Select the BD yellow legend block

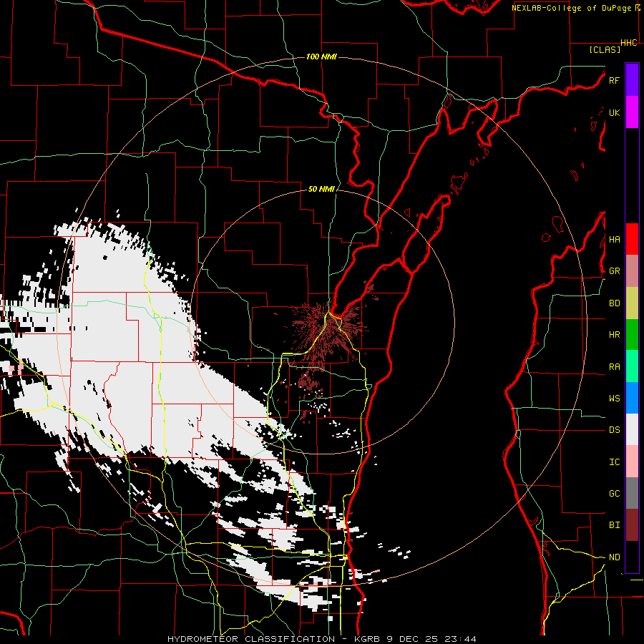point(632,303)
